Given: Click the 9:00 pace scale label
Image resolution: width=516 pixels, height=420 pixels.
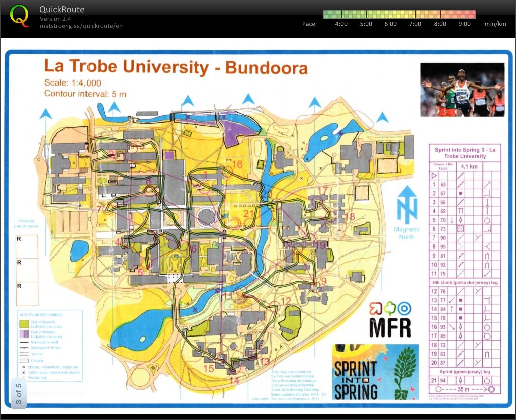Looking at the screenshot, I should 465,24.
